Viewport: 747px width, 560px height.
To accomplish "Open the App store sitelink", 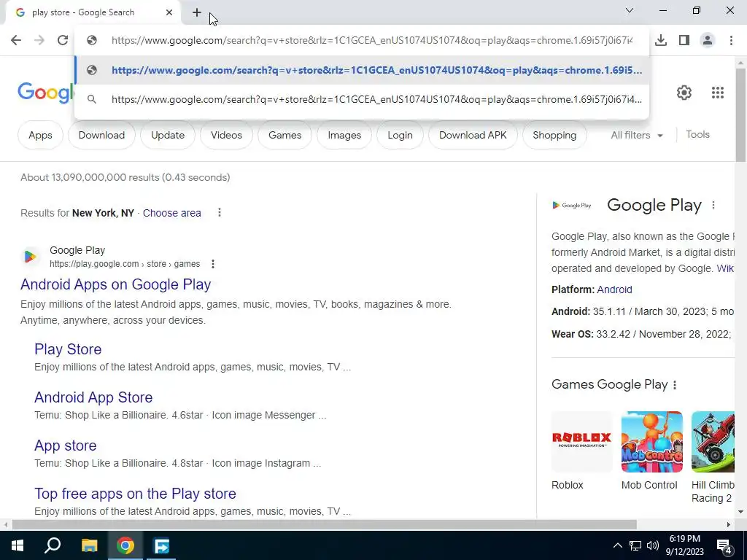I will coord(65,446).
